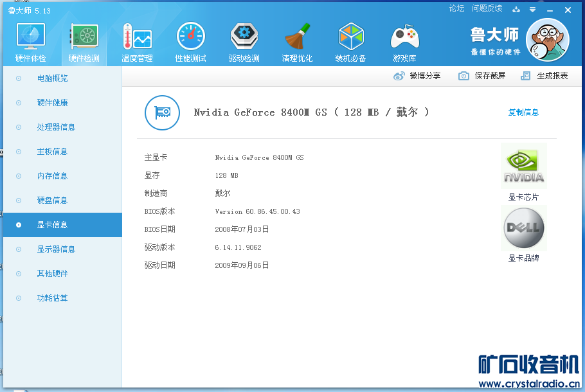Click 保存截屏 to save screenshot

(x=482, y=76)
